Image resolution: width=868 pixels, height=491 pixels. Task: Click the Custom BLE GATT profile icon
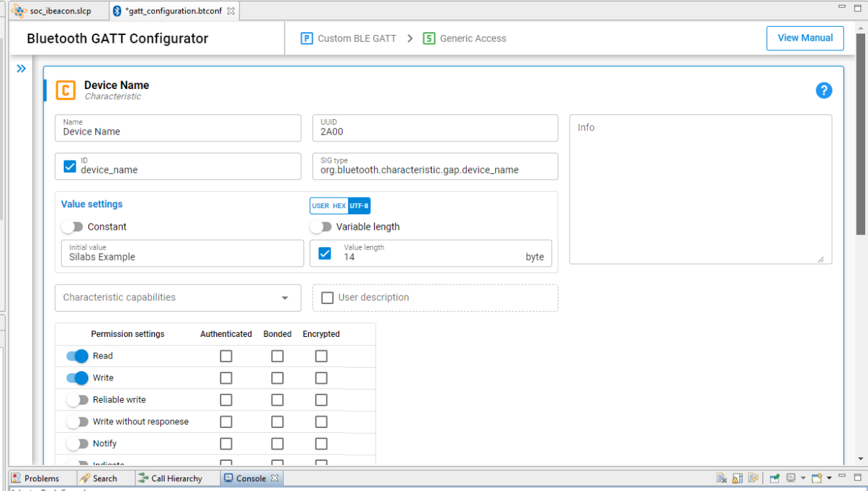tap(307, 39)
